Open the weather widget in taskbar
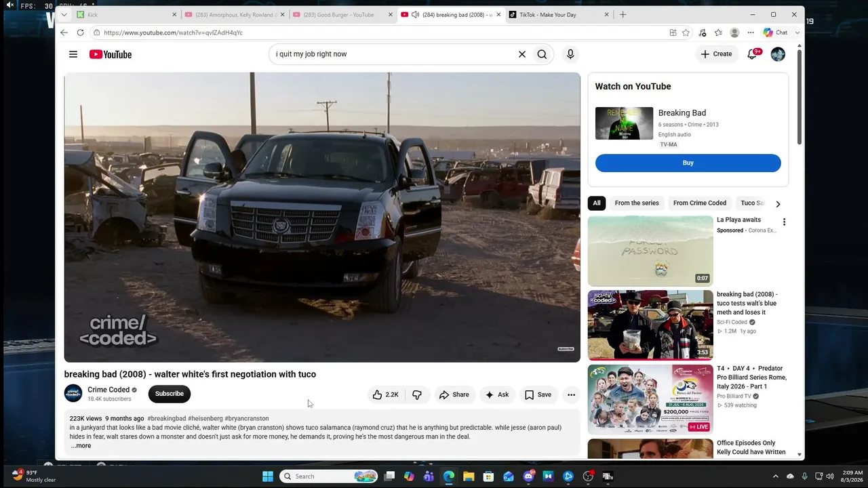The height and width of the screenshot is (488, 868). click(x=34, y=476)
